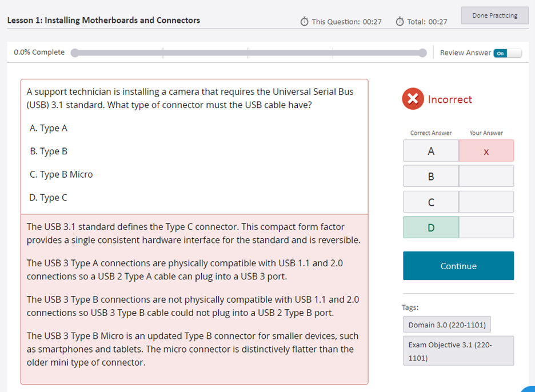The image size is (535, 392).
Task: Click the This Question stopwatch icon
Action: pyautogui.click(x=304, y=22)
